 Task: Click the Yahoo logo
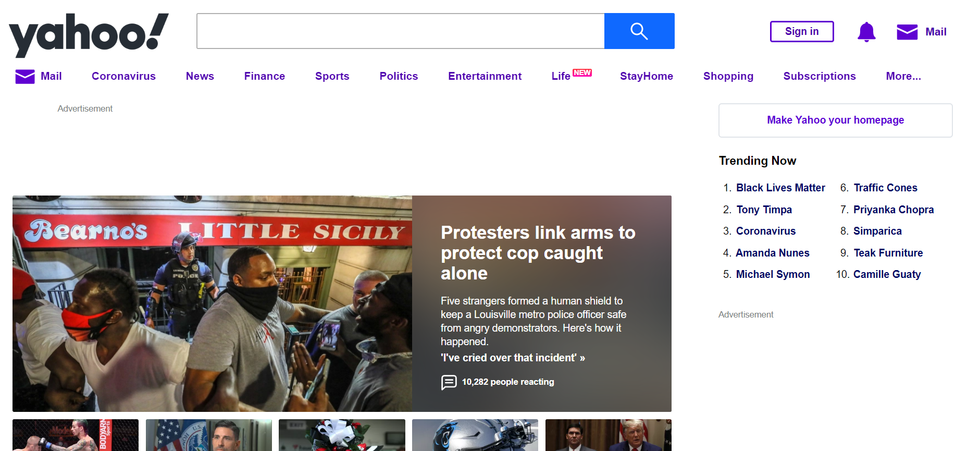[89, 34]
